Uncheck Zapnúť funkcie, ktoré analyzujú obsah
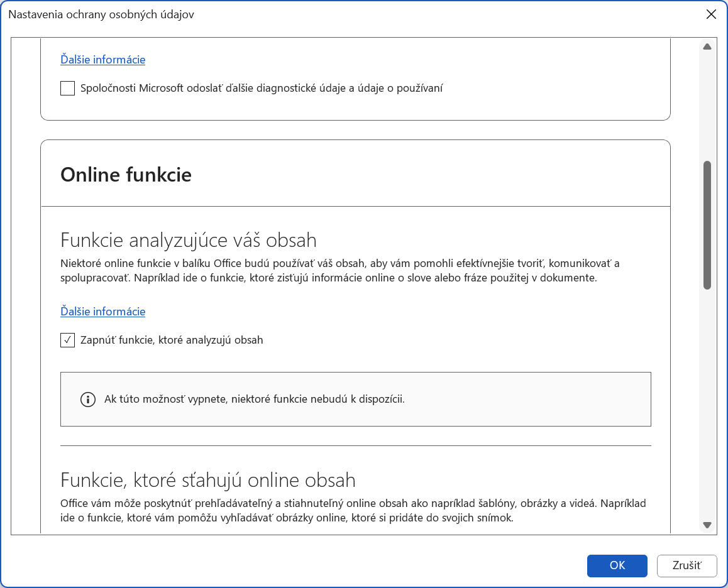The image size is (728, 588). tap(68, 340)
